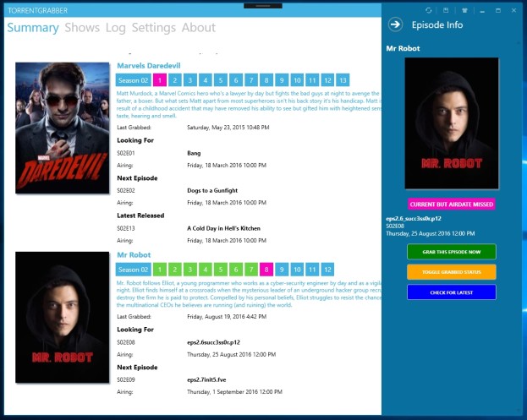Viewport: 527px width, 420px height.
Task: Select Daredevil episode 9 tile
Action: click(282, 80)
